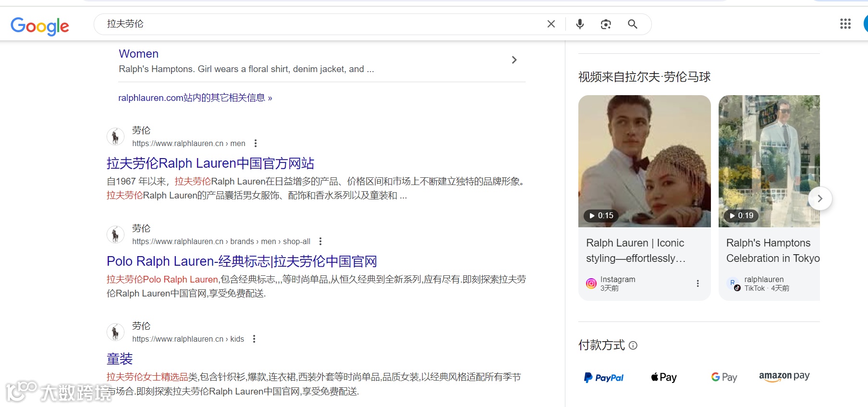
Task: Click the Apple Pay logo
Action: [x=664, y=378]
